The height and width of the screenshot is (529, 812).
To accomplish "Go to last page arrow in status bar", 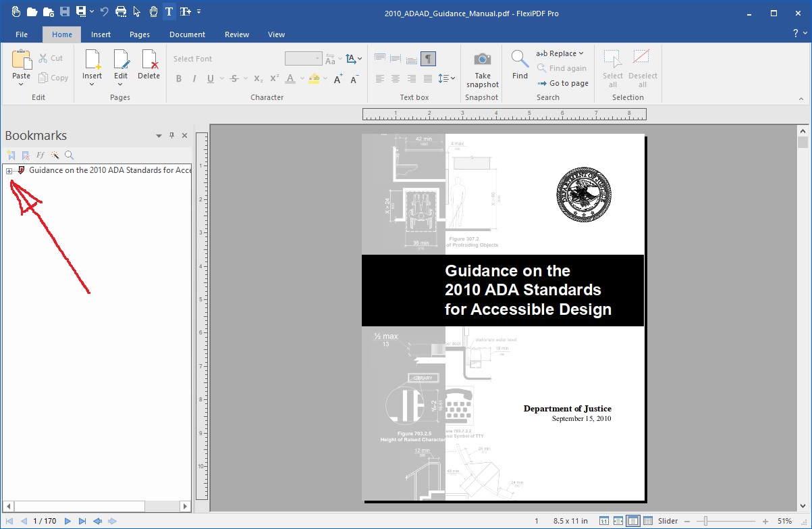I will (82, 521).
